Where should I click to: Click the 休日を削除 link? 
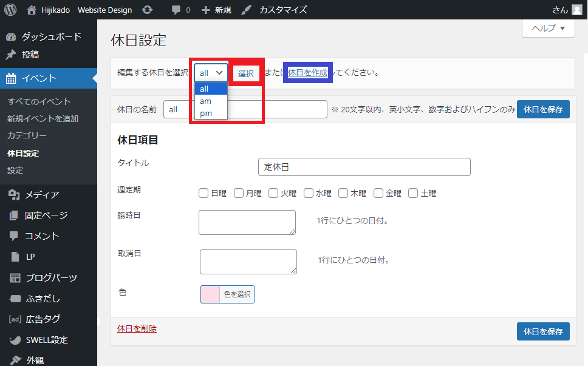[137, 328]
